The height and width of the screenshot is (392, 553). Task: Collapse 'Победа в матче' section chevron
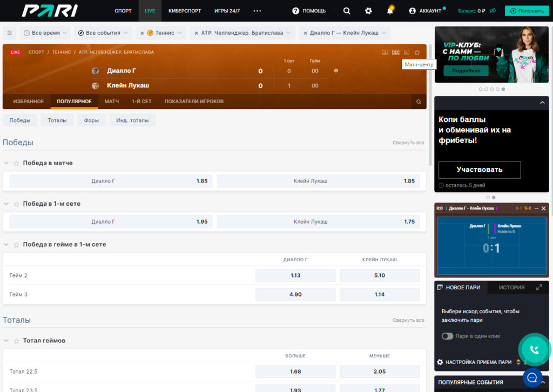6,163
